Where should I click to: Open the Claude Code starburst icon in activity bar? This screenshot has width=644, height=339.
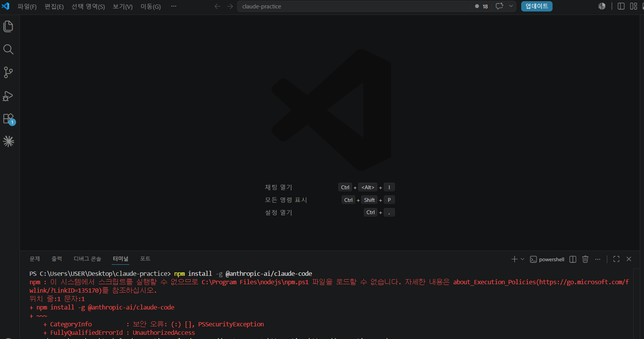tap(8, 142)
